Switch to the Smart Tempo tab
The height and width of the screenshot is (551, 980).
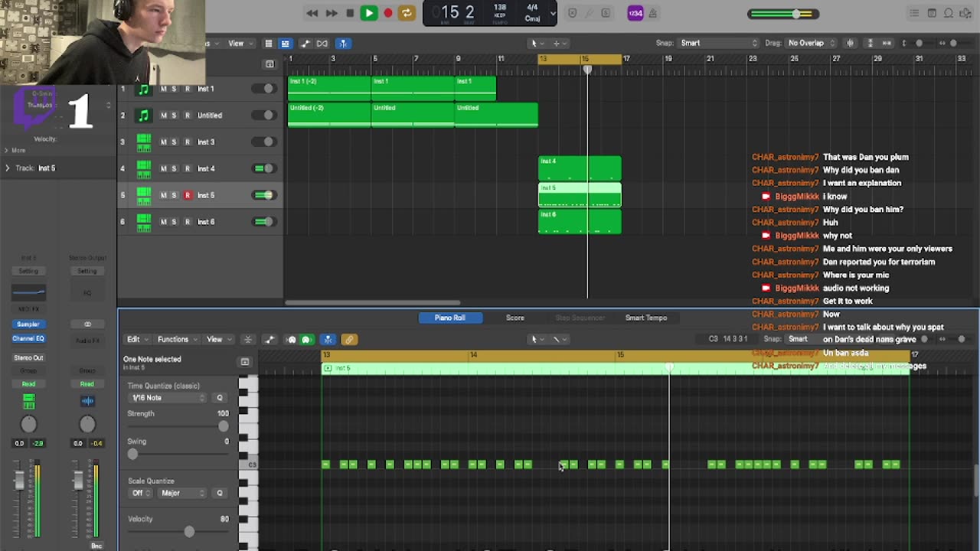point(646,318)
